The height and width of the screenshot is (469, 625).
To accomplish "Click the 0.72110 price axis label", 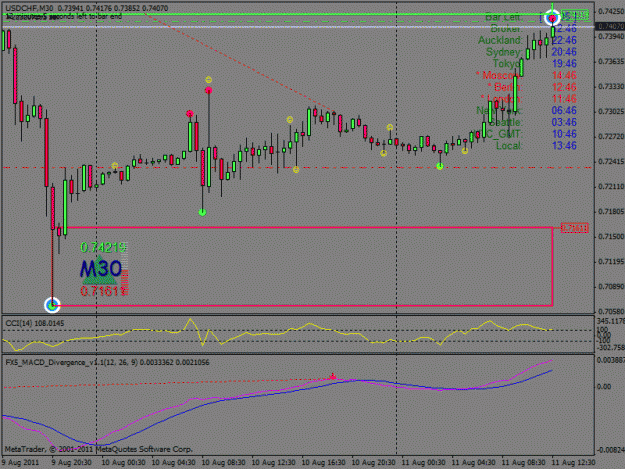I will pyautogui.click(x=611, y=186).
